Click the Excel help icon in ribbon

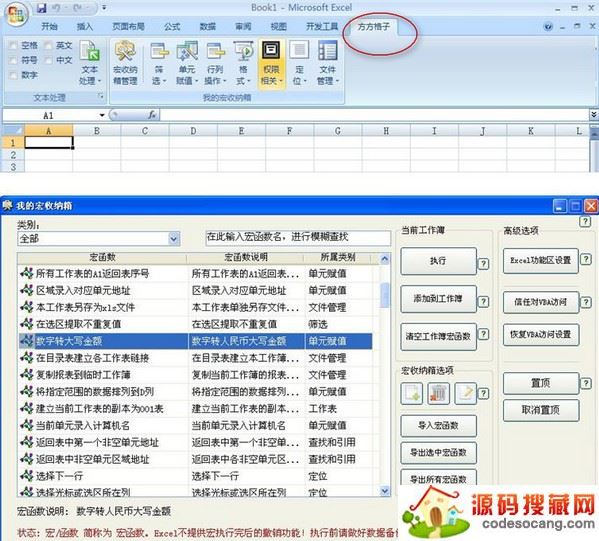[548, 27]
